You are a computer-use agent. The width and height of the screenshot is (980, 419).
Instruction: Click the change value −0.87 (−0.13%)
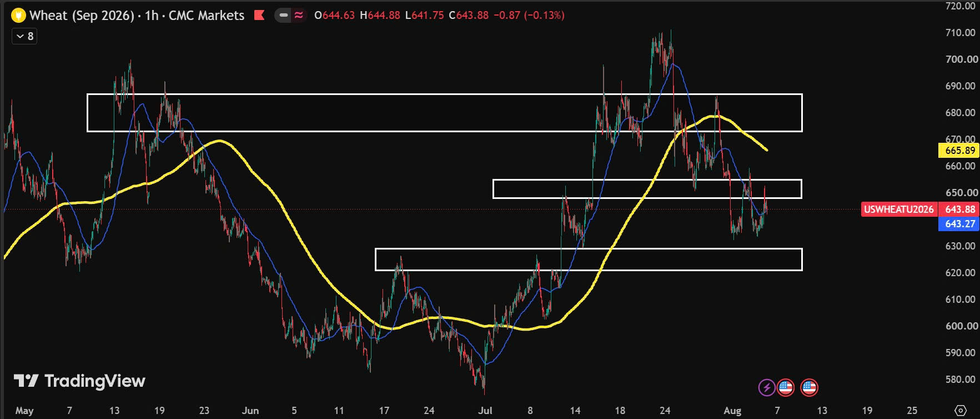(x=529, y=15)
